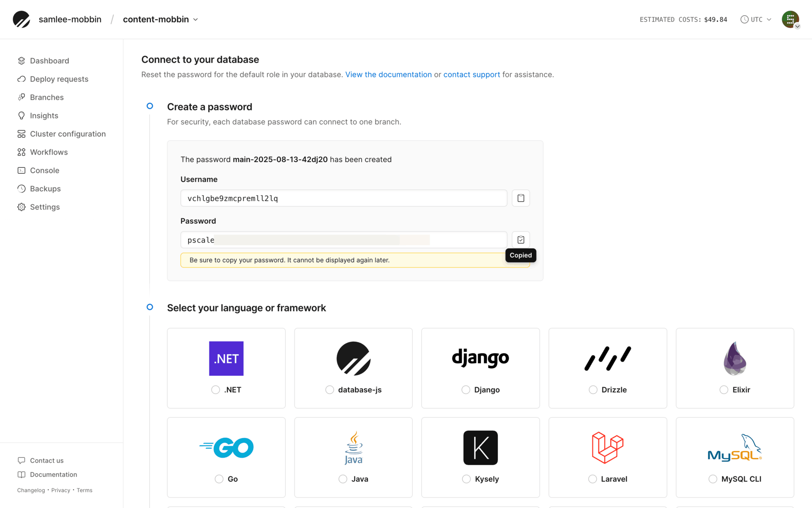Click the Documentation book icon
Image resolution: width=812 pixels, height=508 pixels.
[22, 475]
